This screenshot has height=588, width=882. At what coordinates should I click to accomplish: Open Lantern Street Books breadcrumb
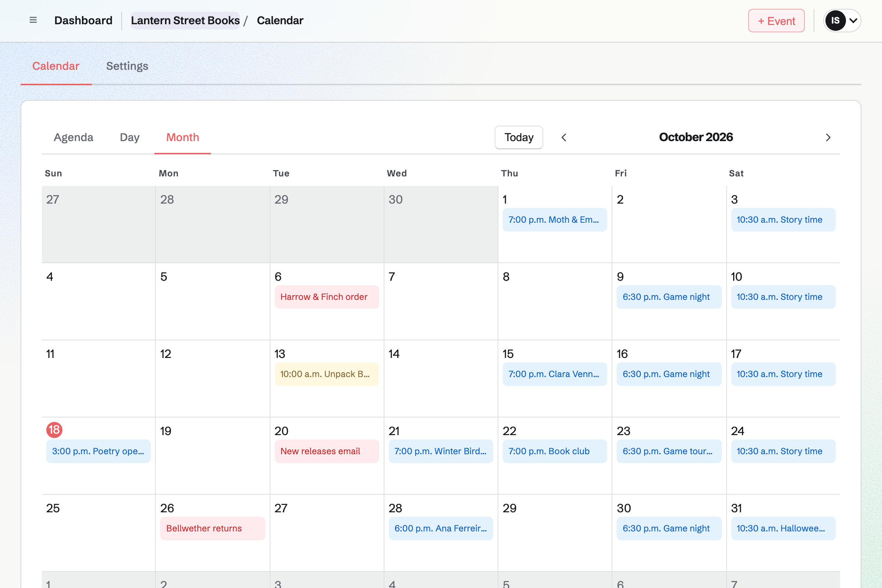tap(185, 20)
